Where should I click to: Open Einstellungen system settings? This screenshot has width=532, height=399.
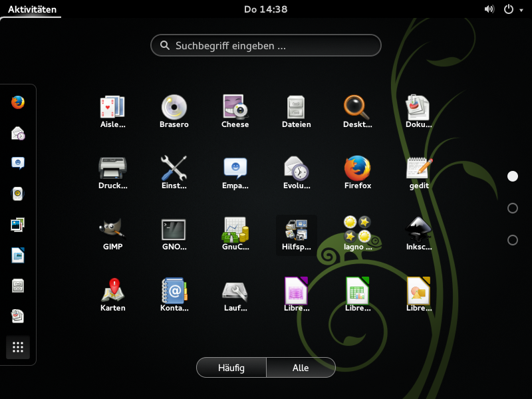(x=174, y=172)
